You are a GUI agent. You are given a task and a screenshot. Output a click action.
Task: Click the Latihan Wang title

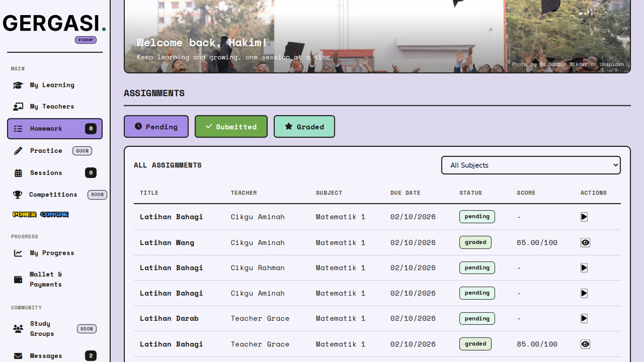coord(167,242)
